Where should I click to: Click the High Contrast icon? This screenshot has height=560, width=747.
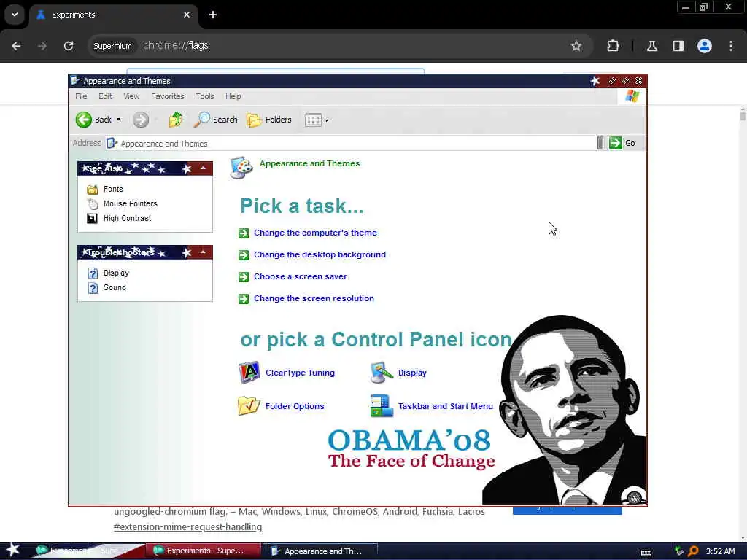(93, 219)
